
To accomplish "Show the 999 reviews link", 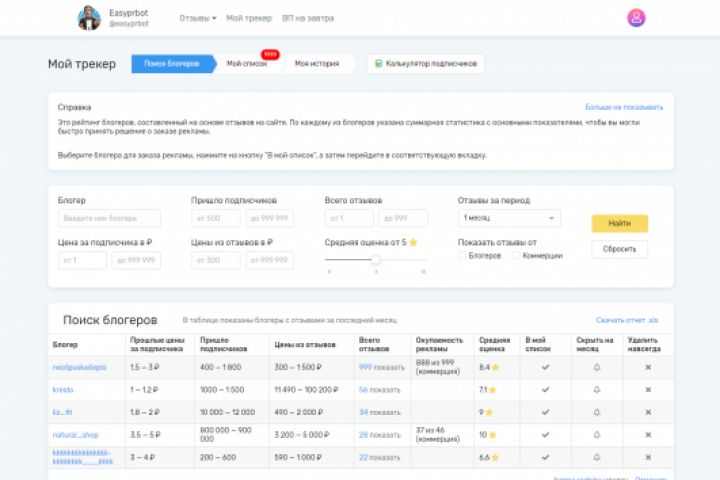I will pyautogui.click(x=382, y=367).
